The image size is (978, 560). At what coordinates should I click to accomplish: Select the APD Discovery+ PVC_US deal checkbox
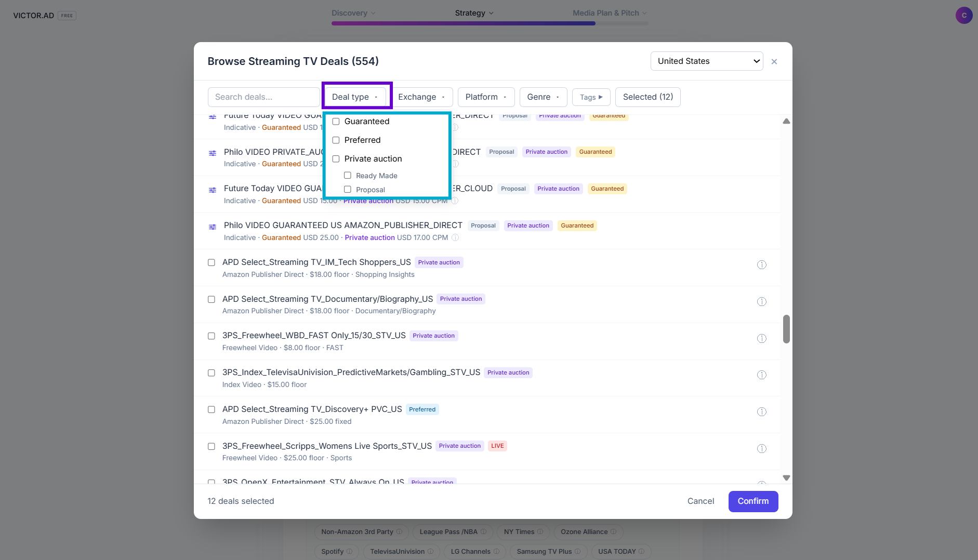[x=212, y=410]
